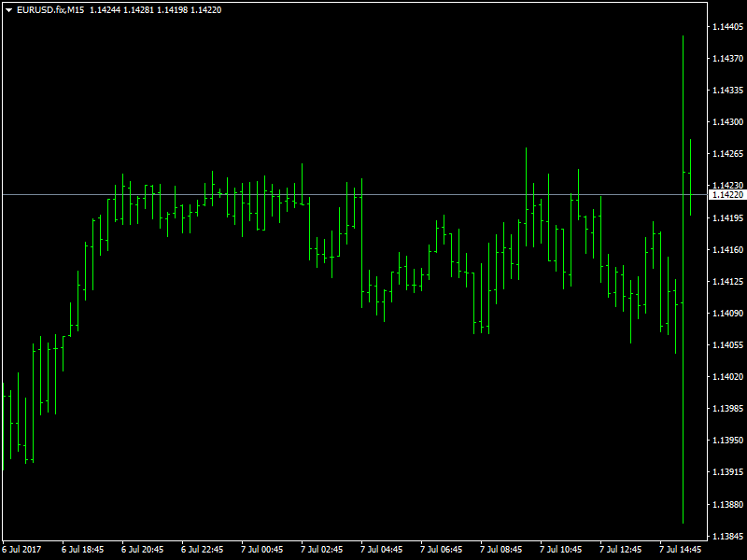Image resolution: width=747 pixels, height=560 pixels.
Task: Select the 7 Jul 04:45 time label
Action: click(382, 550)
